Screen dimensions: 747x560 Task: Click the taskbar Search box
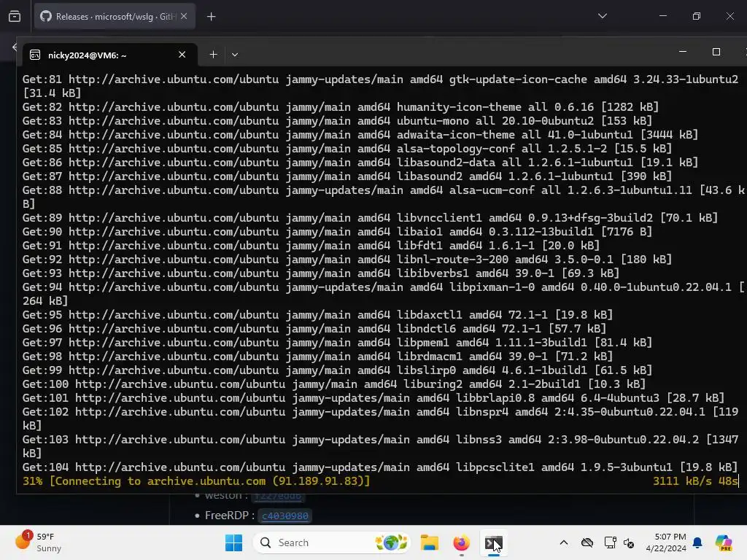tap(332, 542)
